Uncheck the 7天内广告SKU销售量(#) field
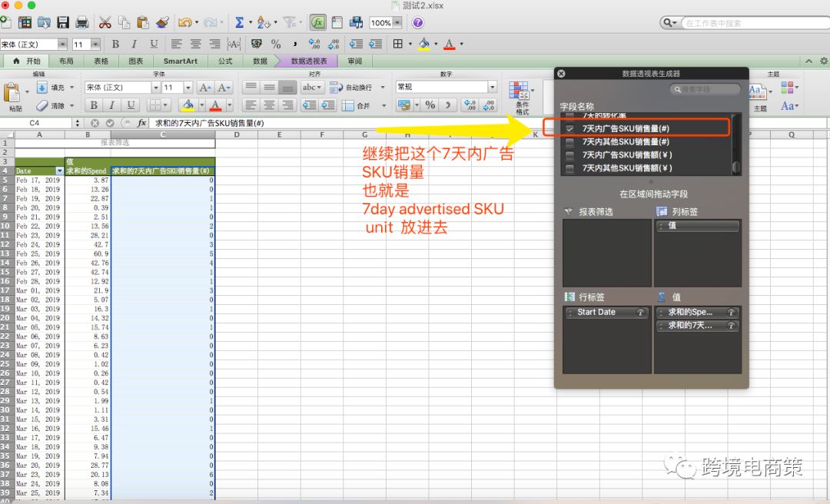Image resolution: width=830 pixels, height=504 pixels. (569, 128)
